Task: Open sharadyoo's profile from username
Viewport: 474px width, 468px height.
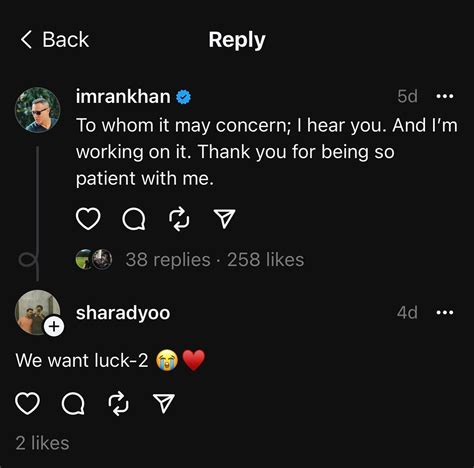Action: [123, 313]
